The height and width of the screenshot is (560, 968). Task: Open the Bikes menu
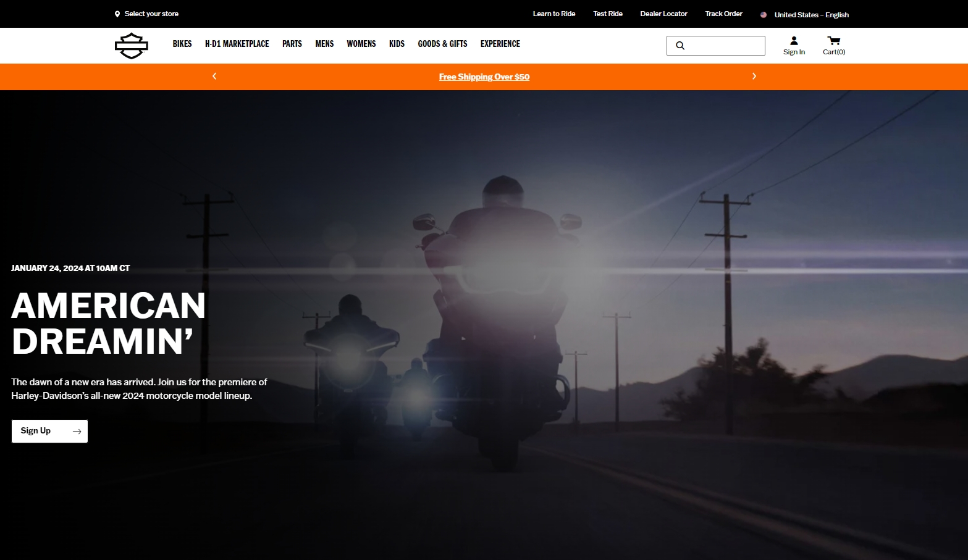pyautogui.click(x=182, y=44)
